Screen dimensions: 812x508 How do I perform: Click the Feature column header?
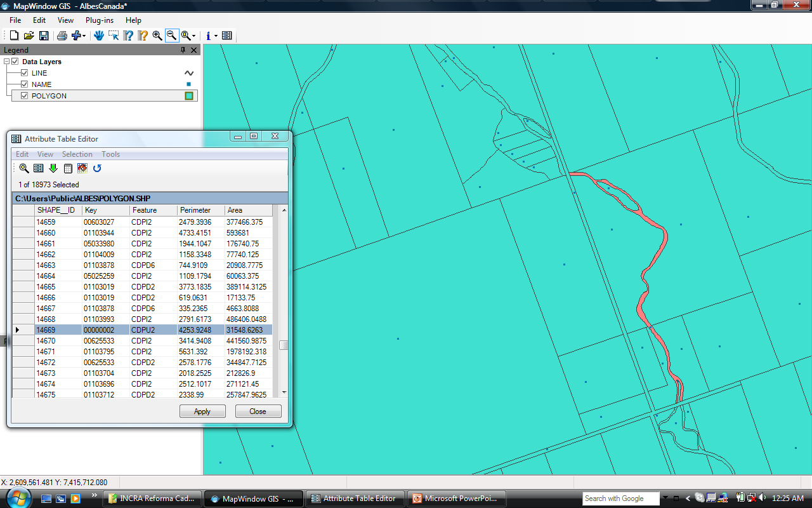click(x=154, y=210)
